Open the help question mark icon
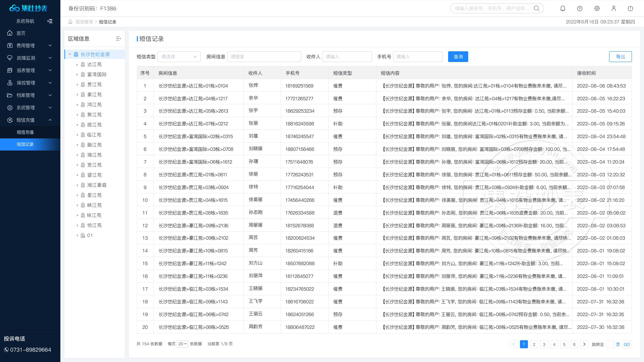Viewport: 644px width, 362px height. click(x=580, y=8)
